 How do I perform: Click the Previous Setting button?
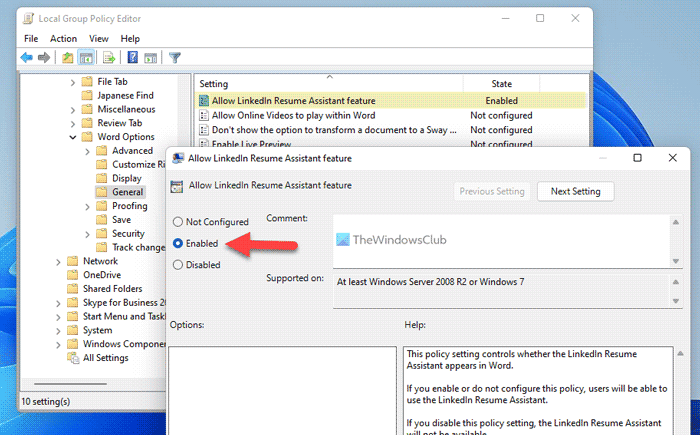[x=492, y=192]
